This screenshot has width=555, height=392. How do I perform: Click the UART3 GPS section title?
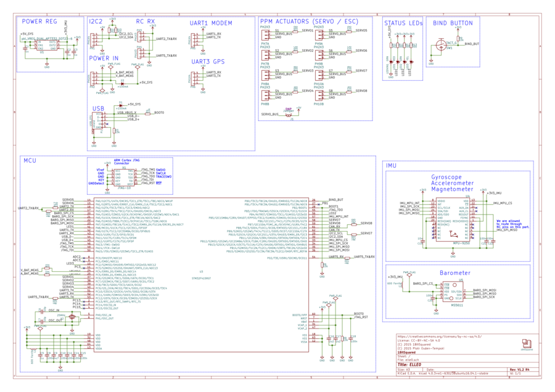(x=208, y=62)
